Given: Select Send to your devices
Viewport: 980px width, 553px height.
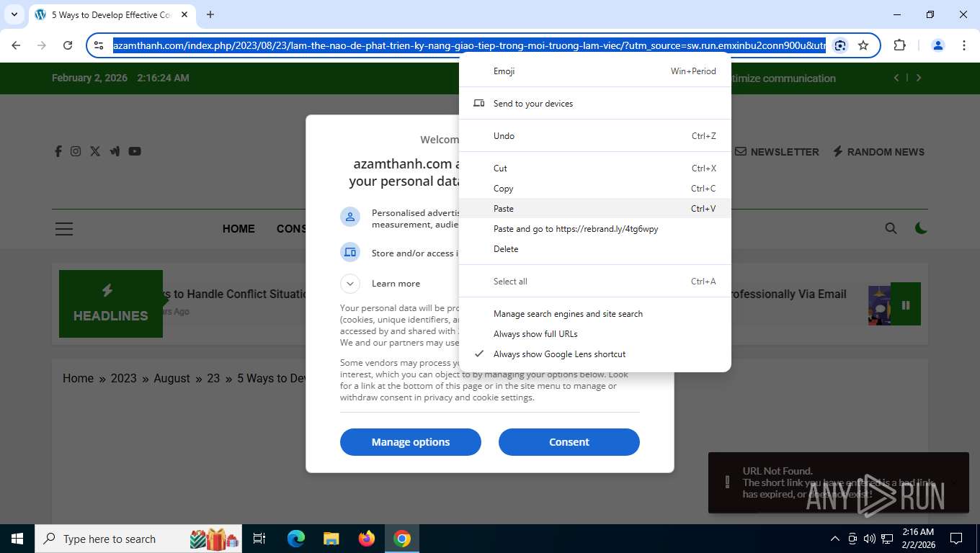Looking at the screenshot, I should point(595,104).
